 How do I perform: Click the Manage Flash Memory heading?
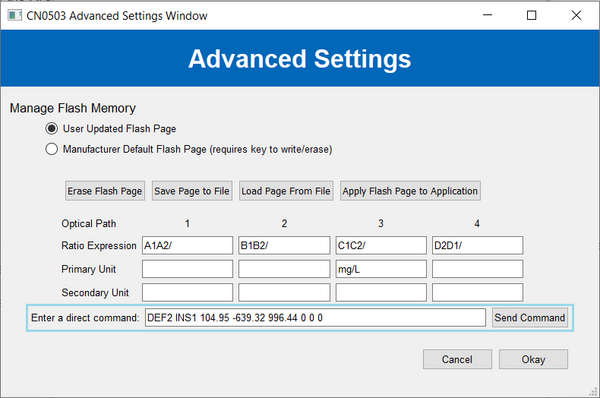(x=73, y=108)
